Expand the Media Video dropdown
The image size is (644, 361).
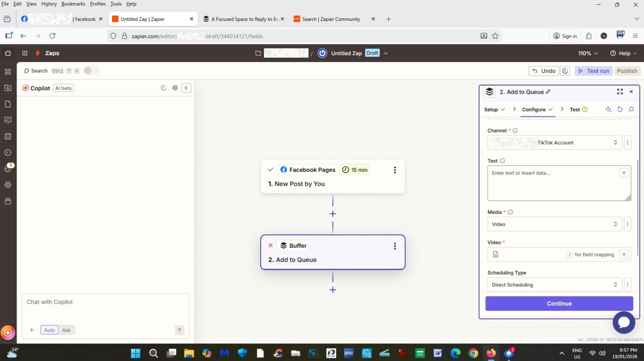coord(554,224)
